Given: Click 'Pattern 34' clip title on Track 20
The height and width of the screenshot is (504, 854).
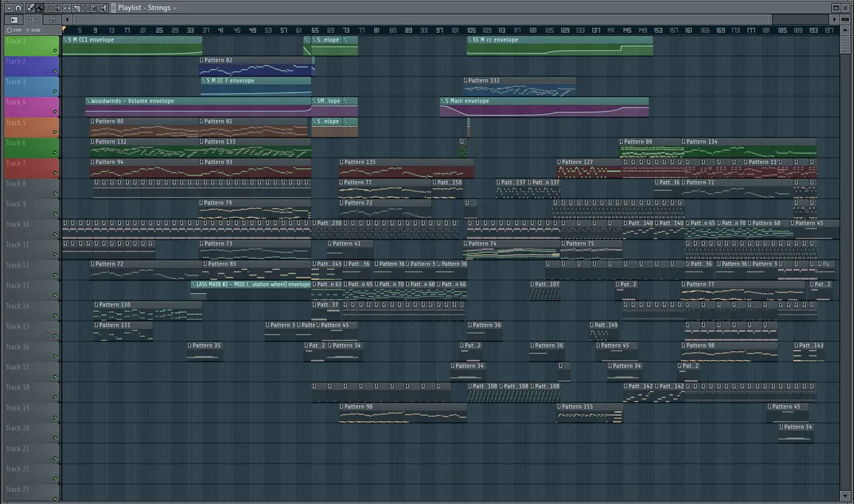Looking at the screenshot, I should click(798, 427).
